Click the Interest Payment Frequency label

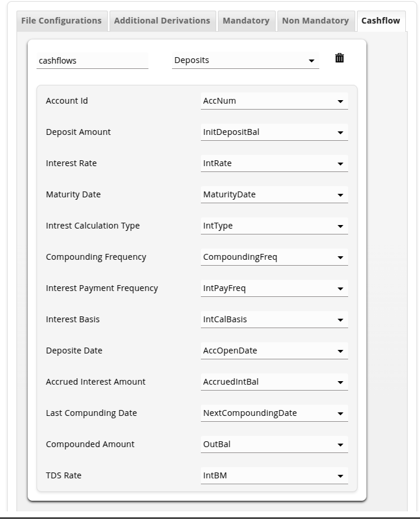[102, 288]
